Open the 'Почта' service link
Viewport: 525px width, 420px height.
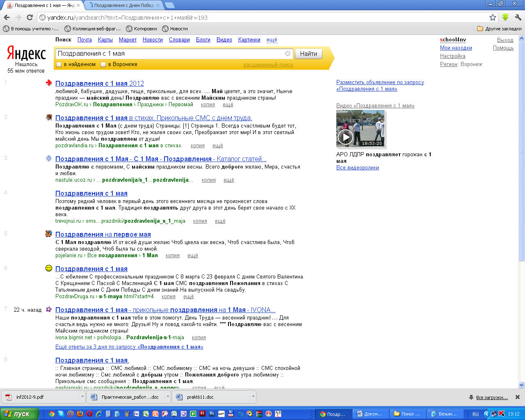coord(84,40)
